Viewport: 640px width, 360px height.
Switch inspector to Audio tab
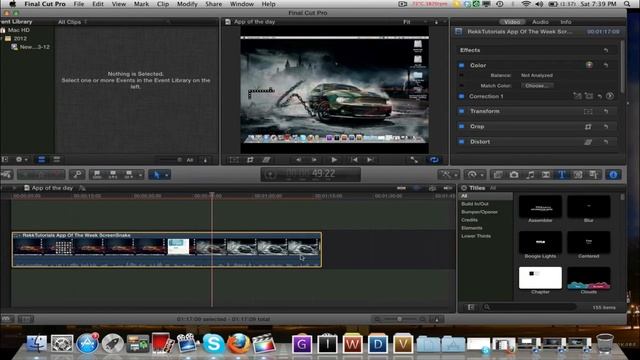click(x=540, y=22)
